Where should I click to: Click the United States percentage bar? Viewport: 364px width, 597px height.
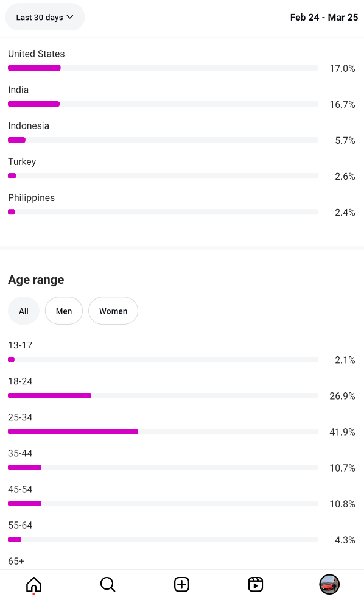[x=163, y=68]
